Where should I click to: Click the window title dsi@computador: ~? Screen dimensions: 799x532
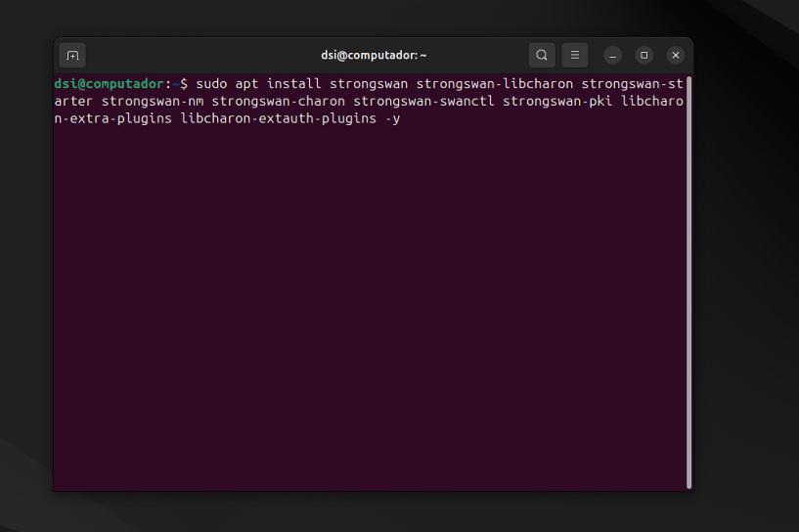(x=374, y=56)
